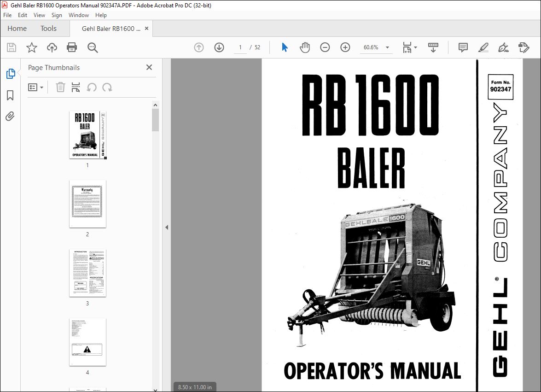Go to next page arrow
Viewport: 541px width, 392px height.
pos(219,47)
